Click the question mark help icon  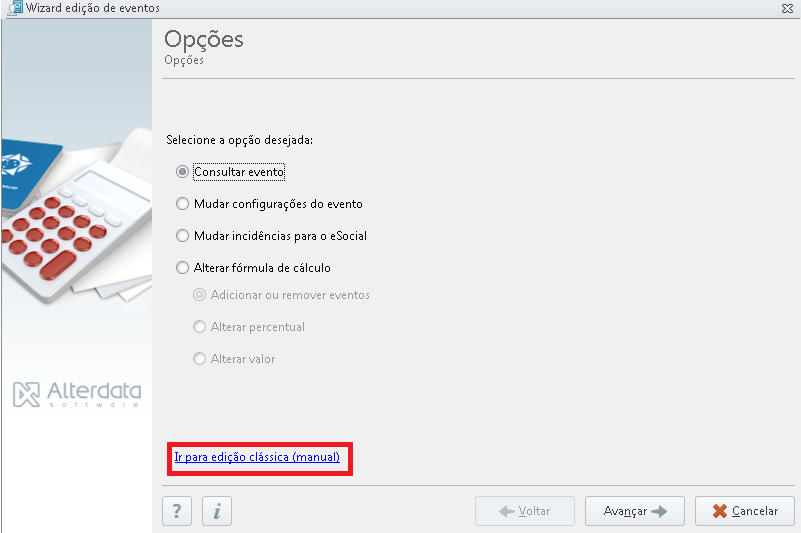pos(177,511)
